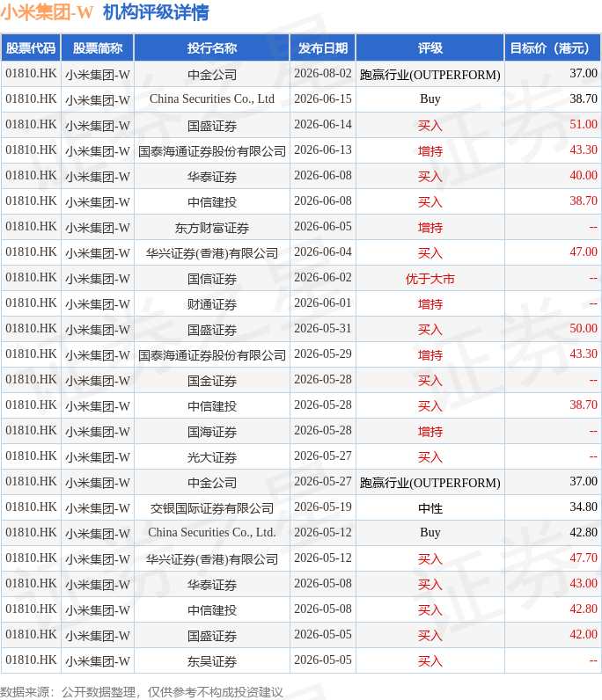Select the date 2026-08-02 cell
This screenshot has height=700, width=602.
[323, 73]
